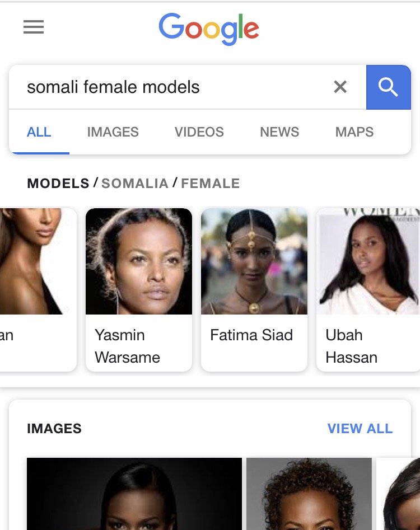420x530 pixels.
Task: Select the ALL tab
Action: (x=39, y=132)
